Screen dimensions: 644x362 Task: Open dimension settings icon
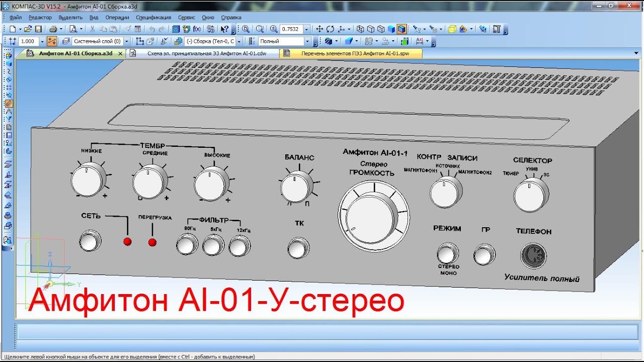pyautogui.click(x=419, y=42)
